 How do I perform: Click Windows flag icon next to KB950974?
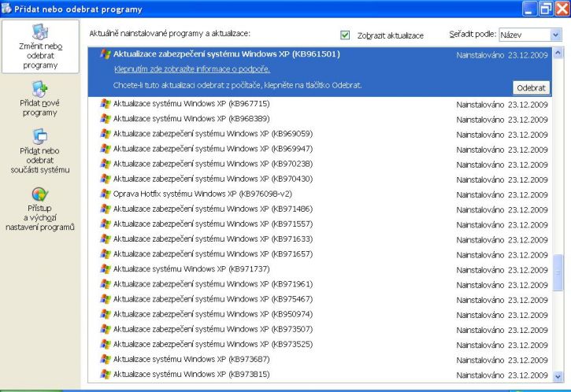pyautogui.click(x=106, y=314)
